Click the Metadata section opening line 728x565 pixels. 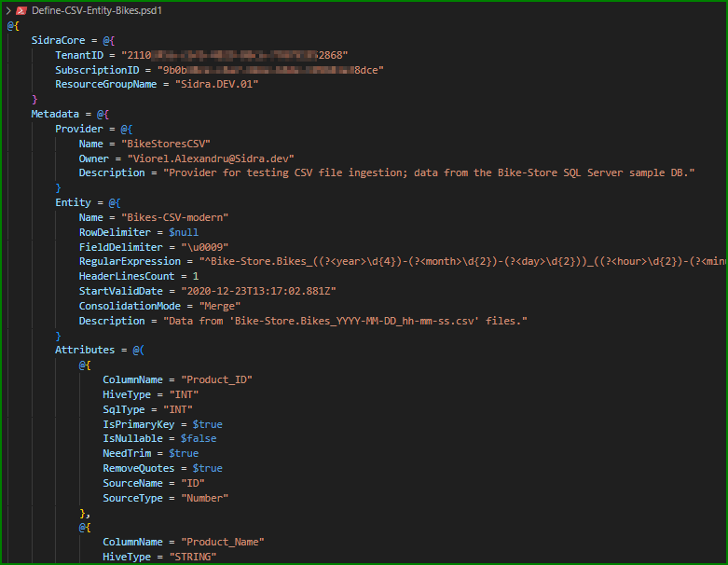56,114
